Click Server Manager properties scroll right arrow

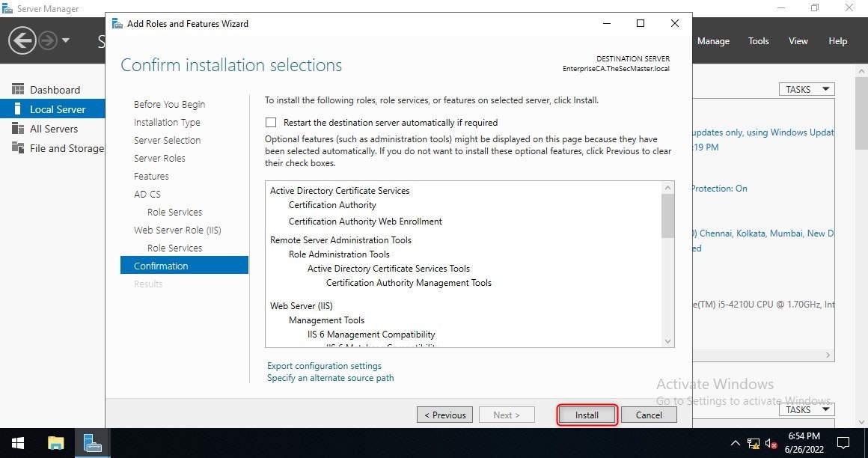(x=828, y=355)
